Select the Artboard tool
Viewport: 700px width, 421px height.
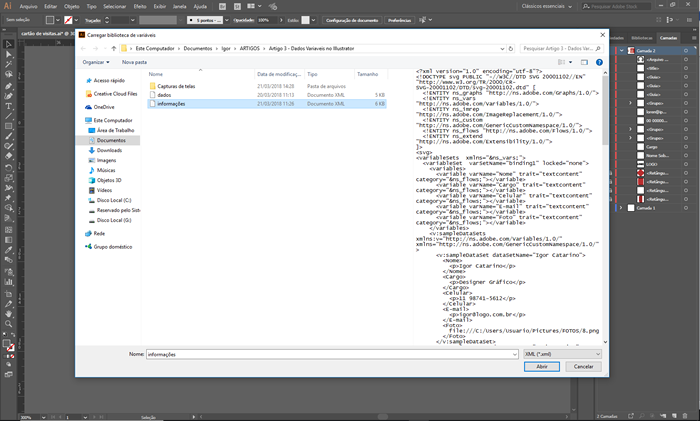(x=8, y=294)
